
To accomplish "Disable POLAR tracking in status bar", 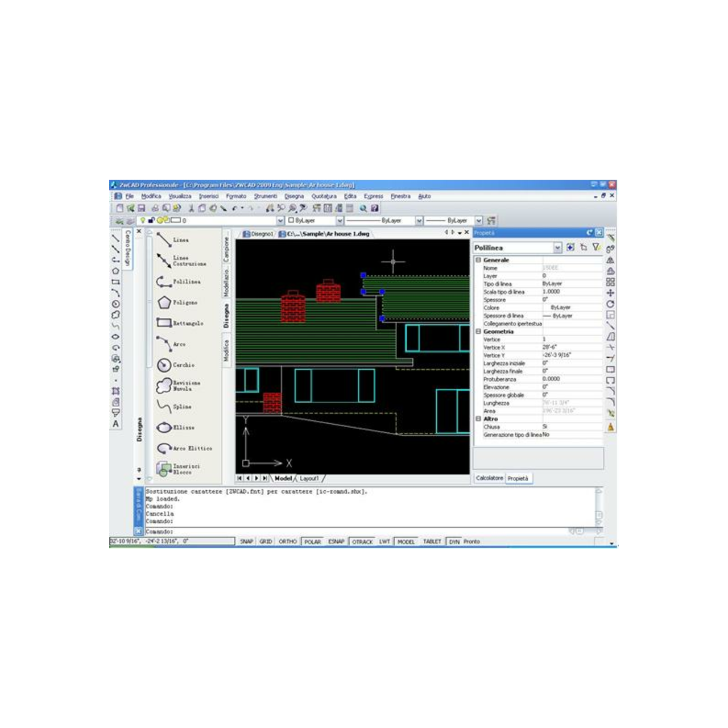I will pyautogui.click(x=312, y=541).
